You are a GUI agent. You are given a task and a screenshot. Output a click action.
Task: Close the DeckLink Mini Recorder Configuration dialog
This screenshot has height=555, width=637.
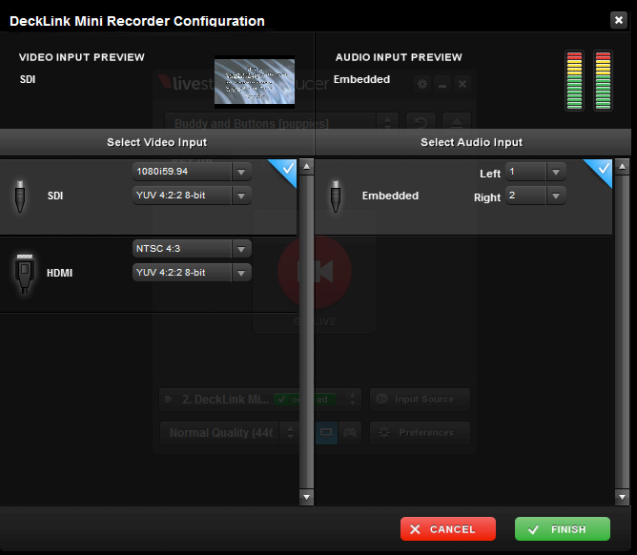[618, 20]
